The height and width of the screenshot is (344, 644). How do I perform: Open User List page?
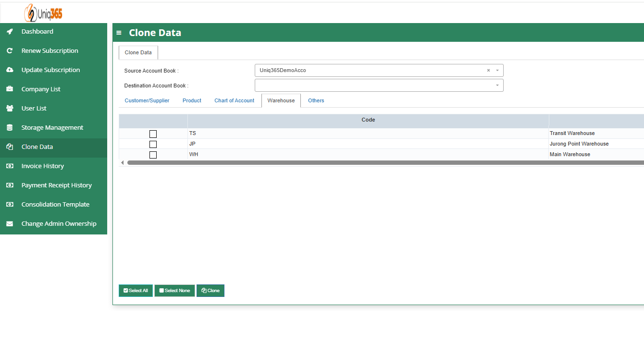(x=53, y=109)
